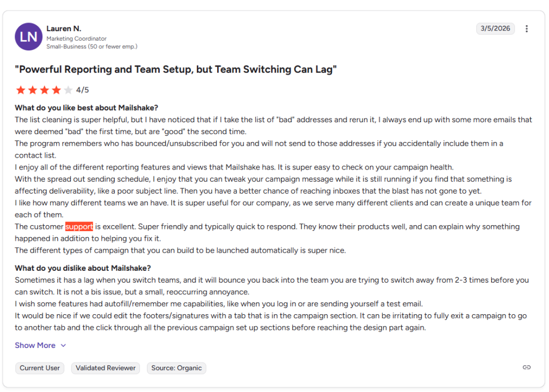Click Lauren N.'s purple LN avatar

click(x=28, y=37)
